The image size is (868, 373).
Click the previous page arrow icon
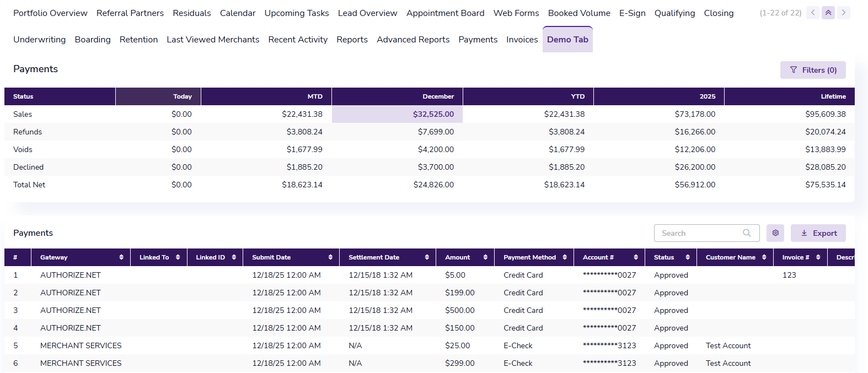coord(813,13)
